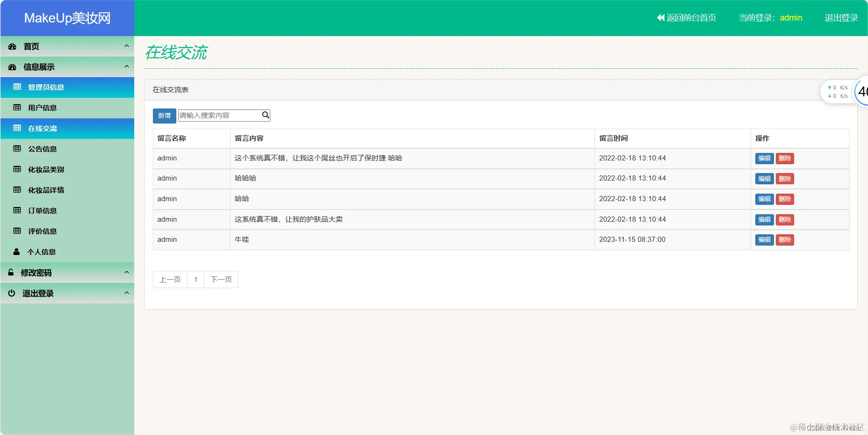Viewport: 868px width, 435px height.
Task: Click the table icon beside 化妆品类别
Action: 17,169
